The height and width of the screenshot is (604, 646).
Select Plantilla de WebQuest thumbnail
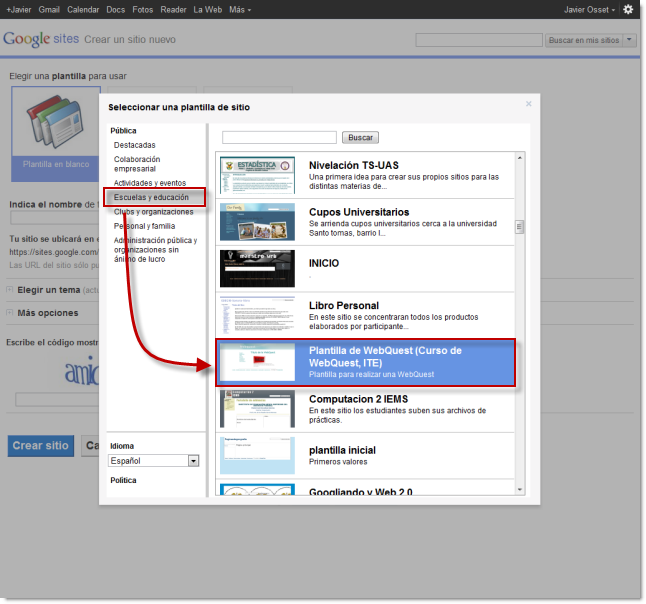pos(257,362)
